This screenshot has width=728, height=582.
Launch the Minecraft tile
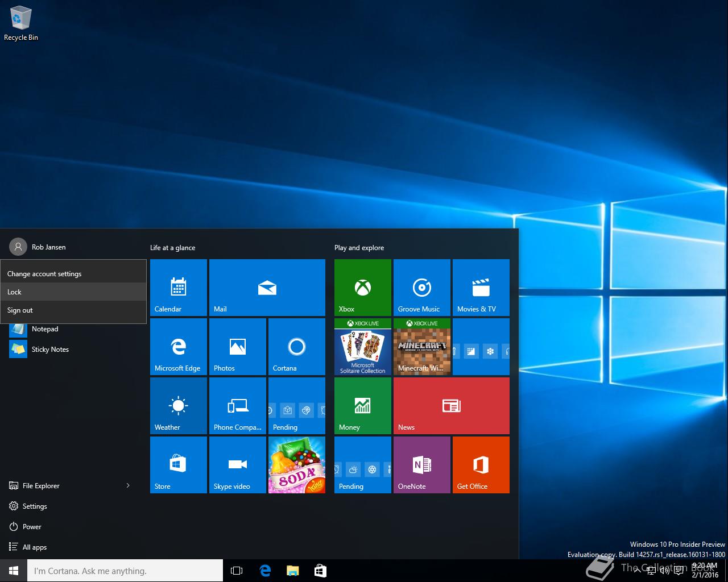tap(422, 347)
